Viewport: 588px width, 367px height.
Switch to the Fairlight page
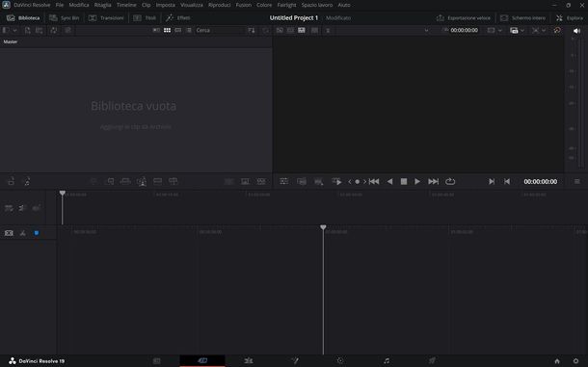tap(387, 360)
